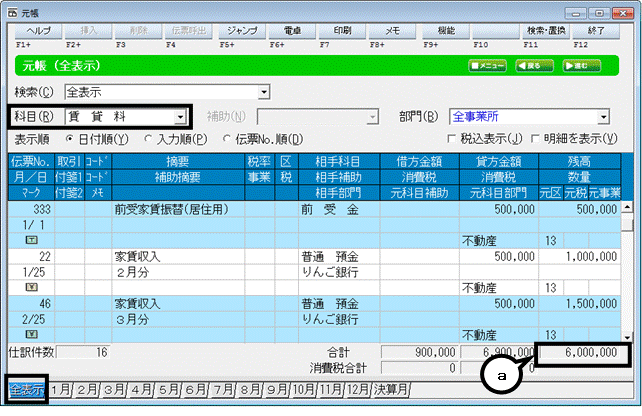642x416 pixels.
Task: Open the 検索 dropdown showing 全表示
Action: click(x=264, y=92)
